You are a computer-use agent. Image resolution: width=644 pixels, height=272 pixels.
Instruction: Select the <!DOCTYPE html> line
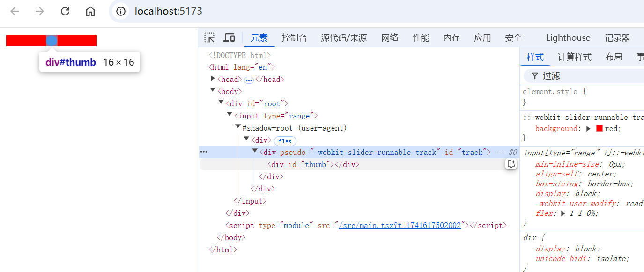240,55
